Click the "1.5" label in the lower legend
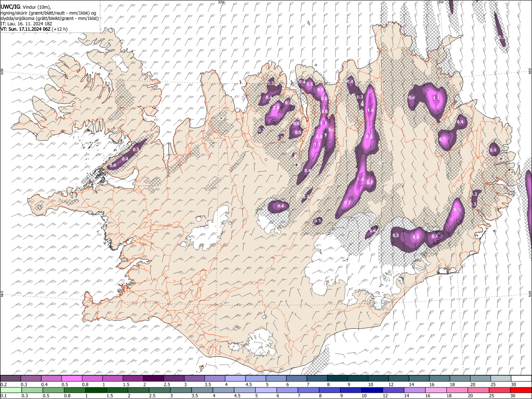 coord(110,396)
